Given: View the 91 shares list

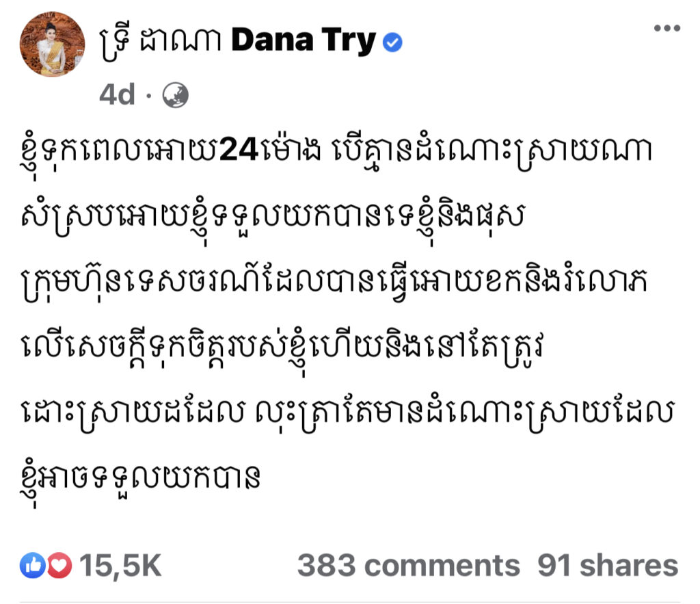Looking at the screenshot, I should 608,566.
